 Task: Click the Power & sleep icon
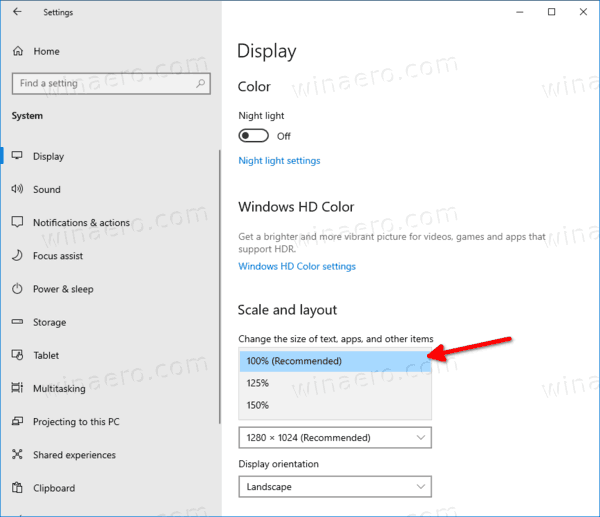pos(17,289)
